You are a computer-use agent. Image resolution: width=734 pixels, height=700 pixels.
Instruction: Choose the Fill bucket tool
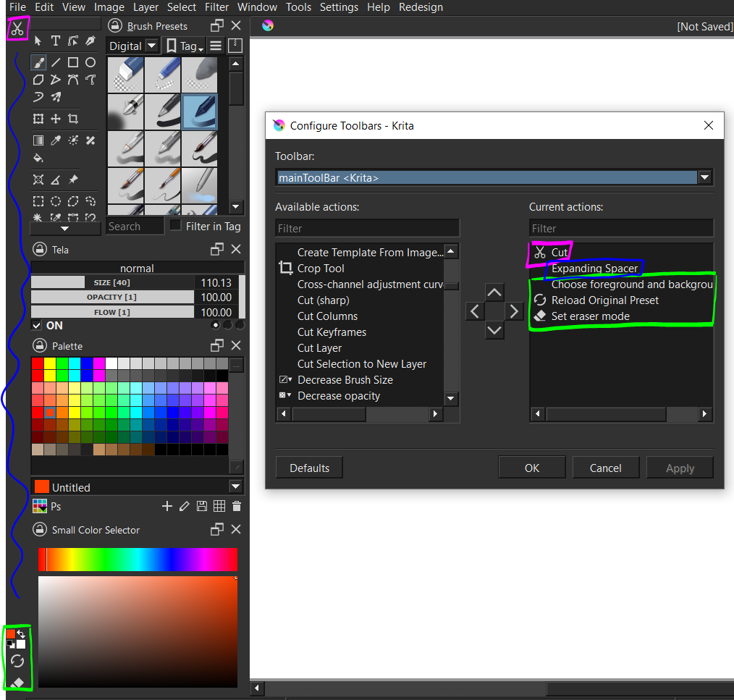click(38, 158)
